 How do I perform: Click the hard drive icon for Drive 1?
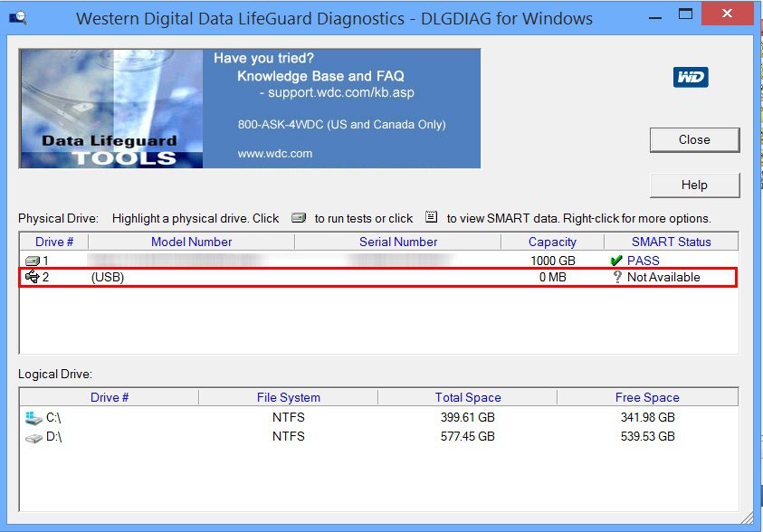click(x=33, y=261)
